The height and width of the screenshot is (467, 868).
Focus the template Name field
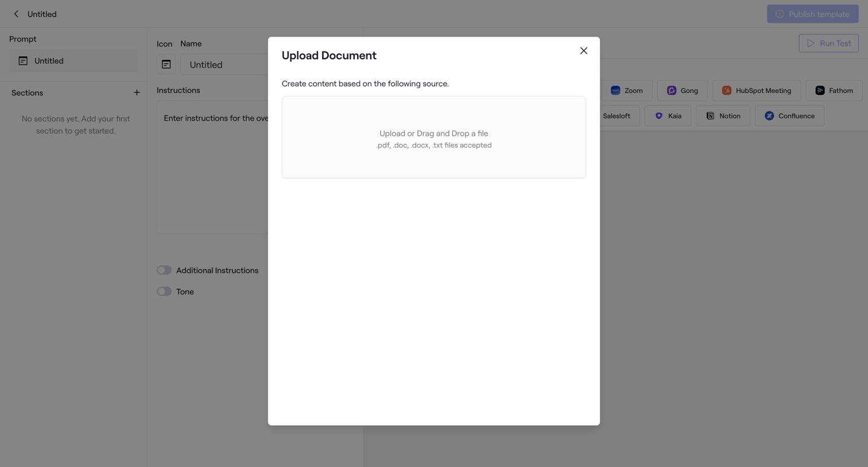pos(224,65)
